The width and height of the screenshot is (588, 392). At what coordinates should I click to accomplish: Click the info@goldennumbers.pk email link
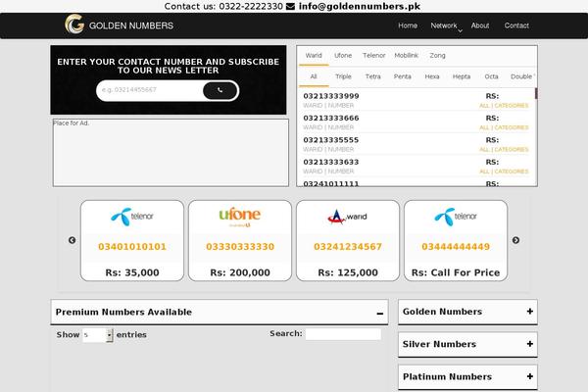[x=360, y=7]
